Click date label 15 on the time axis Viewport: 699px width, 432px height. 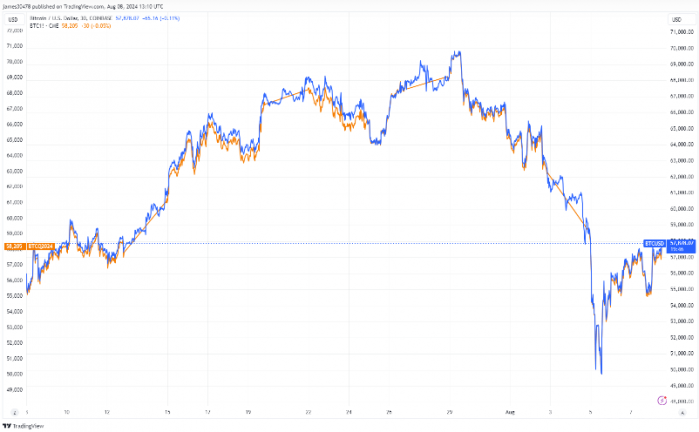coord(168,411)
